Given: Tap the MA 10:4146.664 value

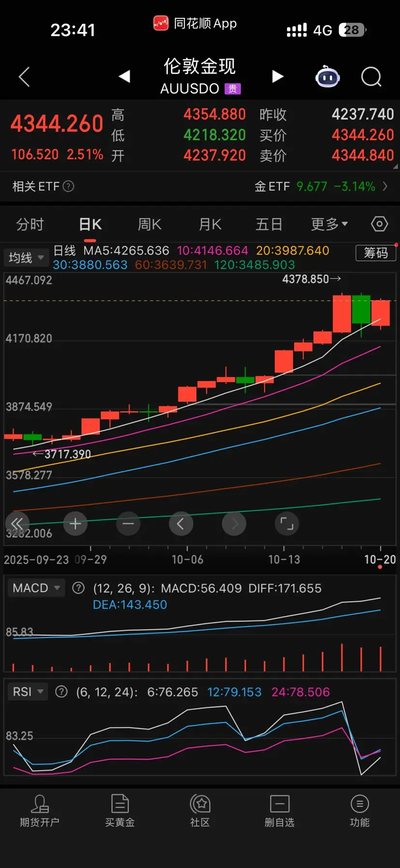Looking at the screenshot, I should [213, 250].
